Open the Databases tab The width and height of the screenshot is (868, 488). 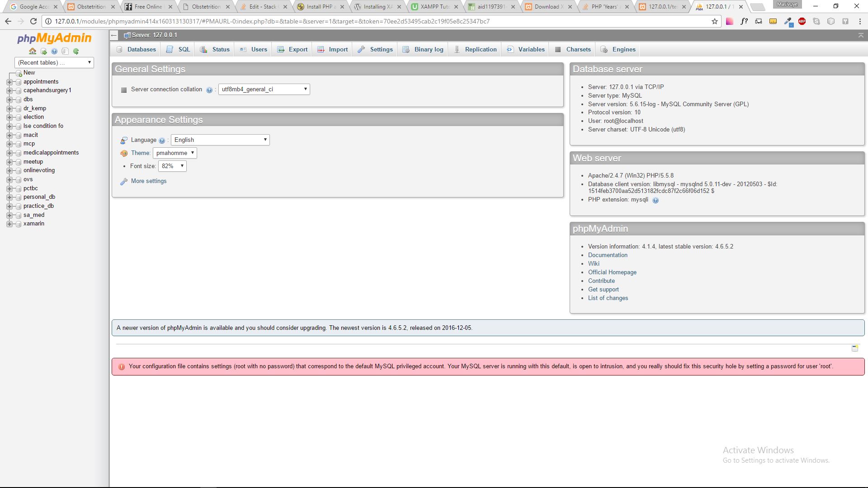coord(136,50)
